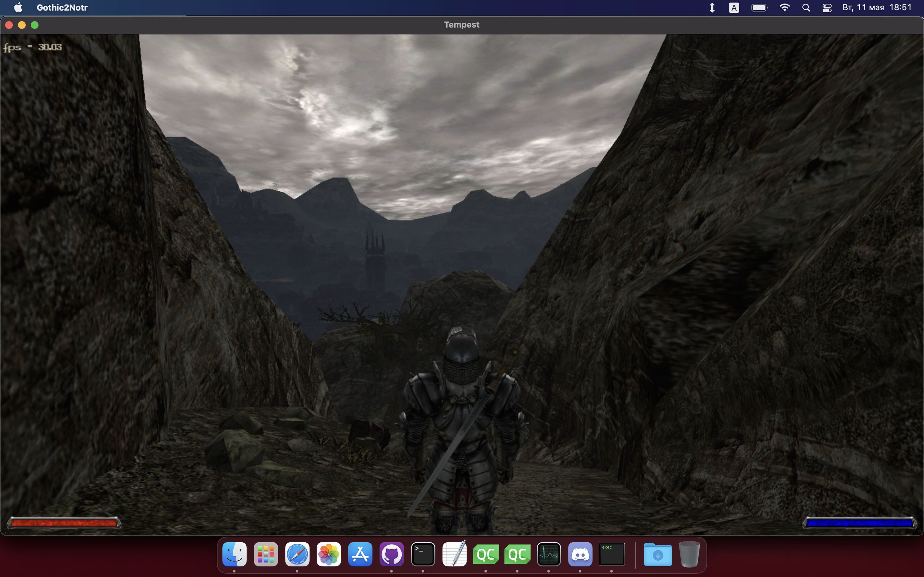Open Control Center toggles in menu bar
The width and height of the screenshot is (924, 577).
click(827, 8)
